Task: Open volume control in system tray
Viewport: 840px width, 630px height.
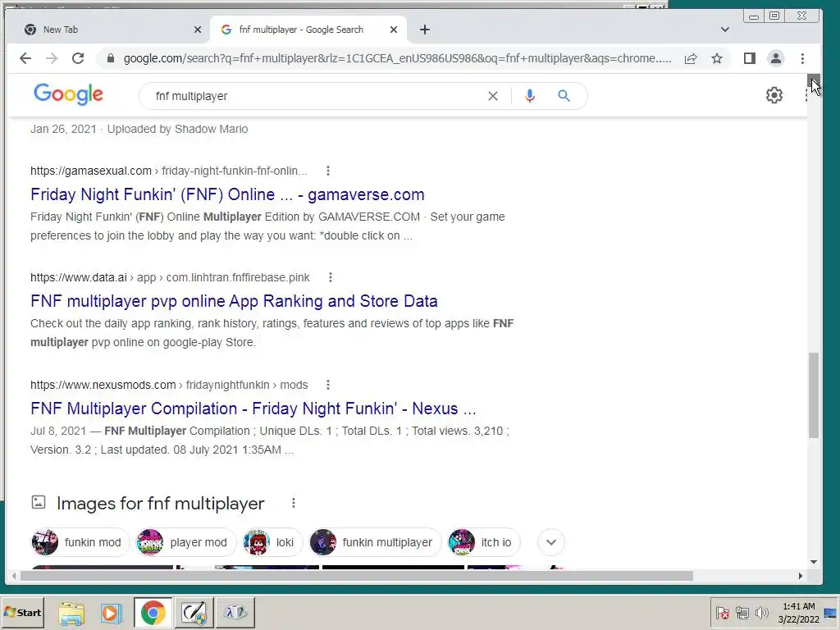Action: click(x=760, y=612)
